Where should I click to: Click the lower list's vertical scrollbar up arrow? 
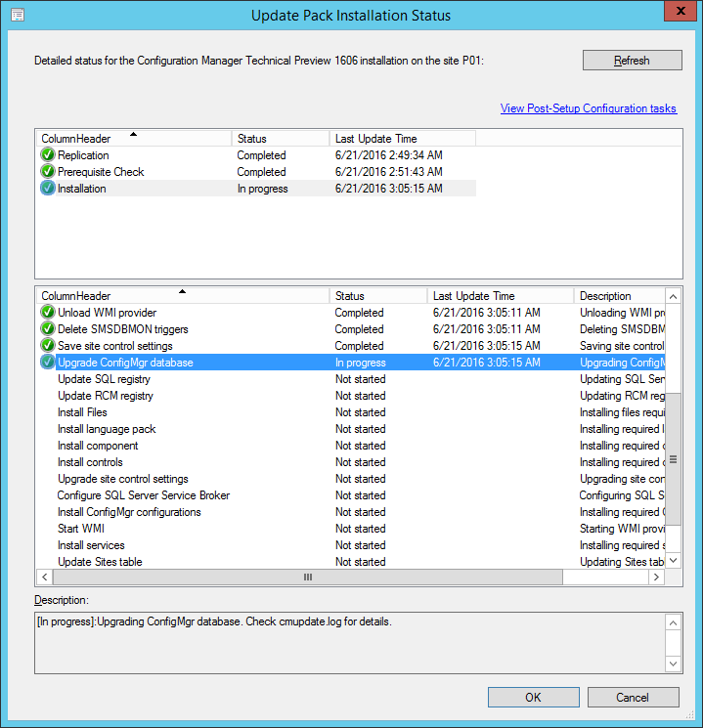673,296
